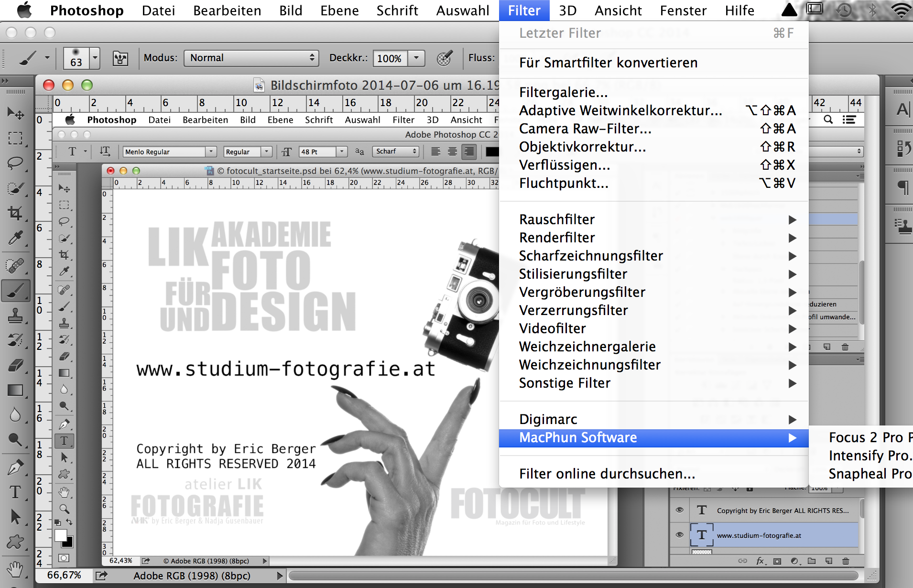913x588 pixels.
Task: Choose Objektivkorrektur... entry
Action: (x=654, y=147)
